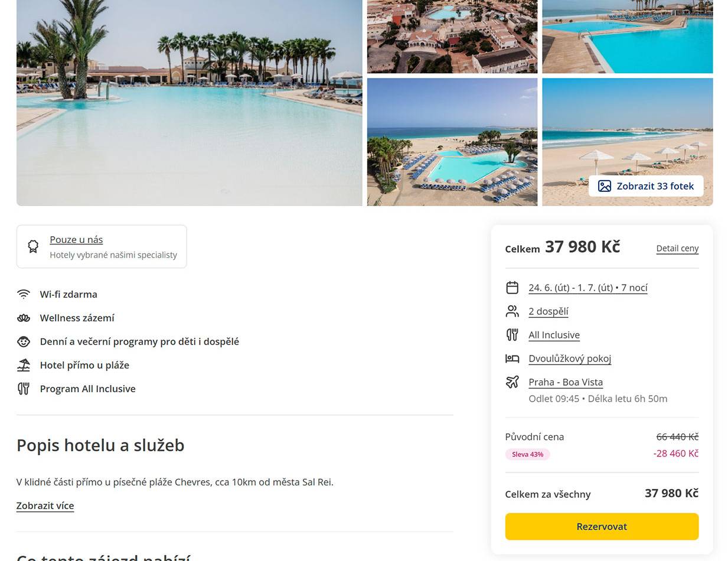The image size is (728, 561).
Task: Open the Praha - Boa Vista flight link
Action: [565, 382]
